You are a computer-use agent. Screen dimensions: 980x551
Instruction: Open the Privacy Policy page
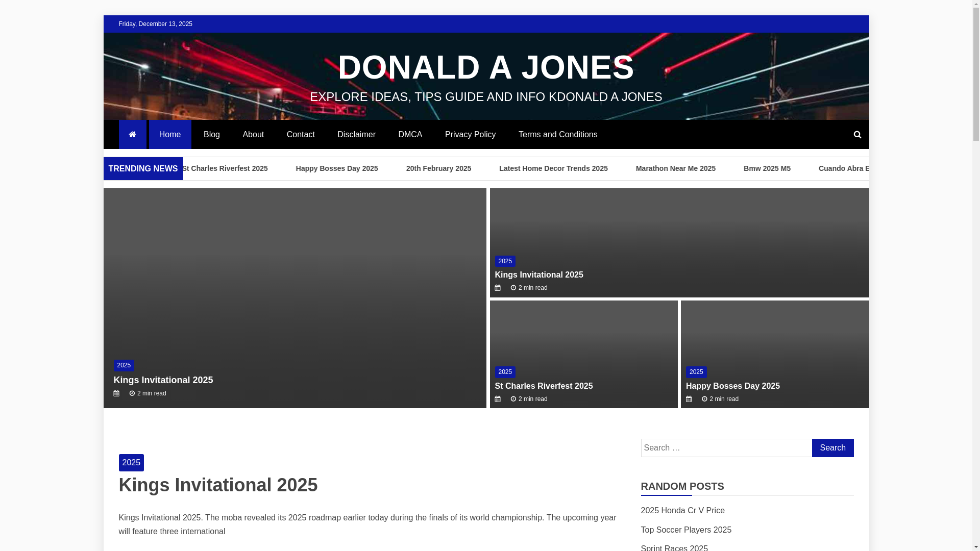[x=470, y=135]
